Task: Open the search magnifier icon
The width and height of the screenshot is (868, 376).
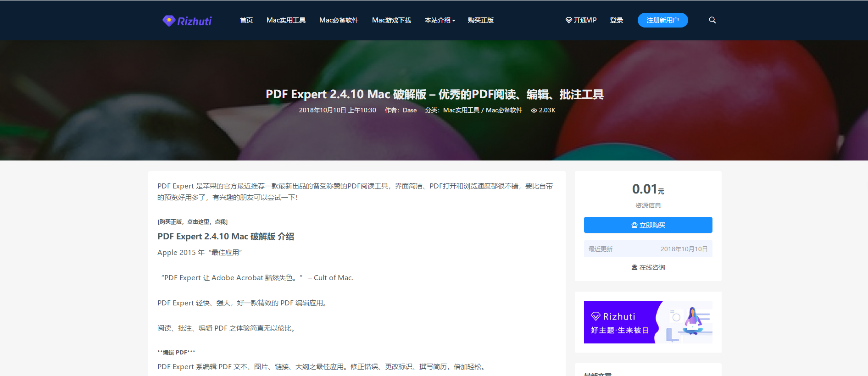Action: [x=712, y=20]
